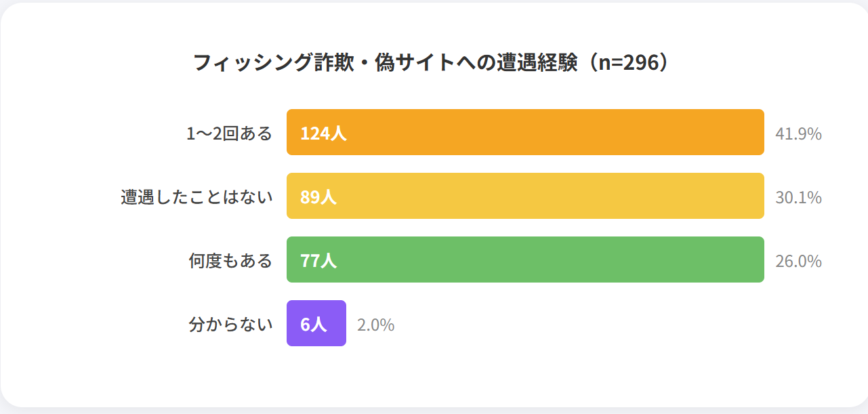Viewport: 868px width, 414px height.
Task: Click the n=296 sample size in title
Action: tap(629, 62)
